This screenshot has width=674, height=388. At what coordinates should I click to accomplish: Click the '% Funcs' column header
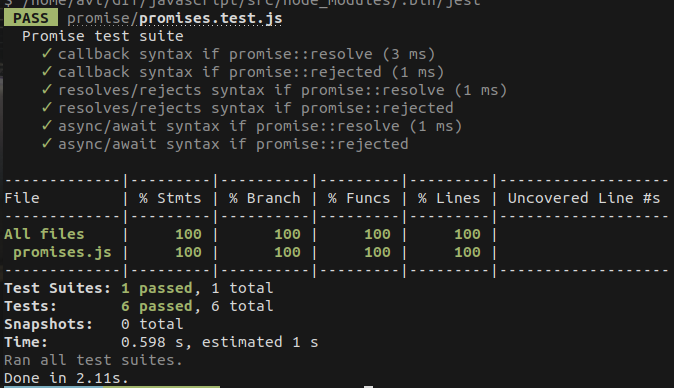[359, 198]
